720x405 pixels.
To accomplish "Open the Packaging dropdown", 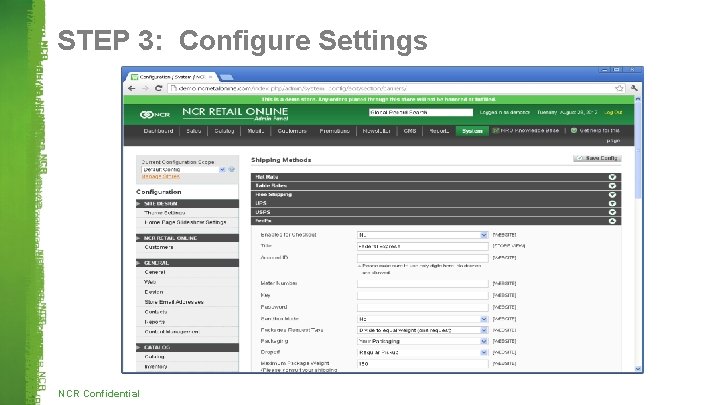I will 422,341.
